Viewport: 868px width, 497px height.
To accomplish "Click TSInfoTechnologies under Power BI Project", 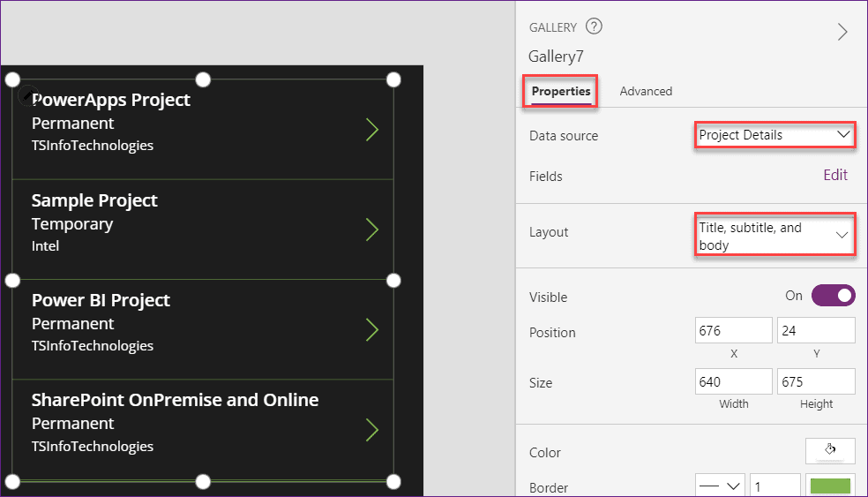I will 93,346.
